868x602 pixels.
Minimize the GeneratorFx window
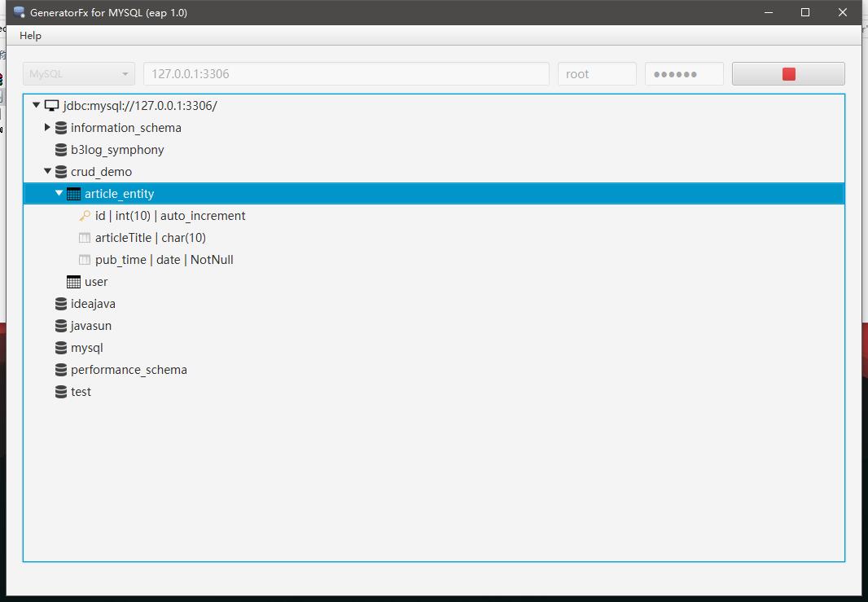[x=769, y=12]
